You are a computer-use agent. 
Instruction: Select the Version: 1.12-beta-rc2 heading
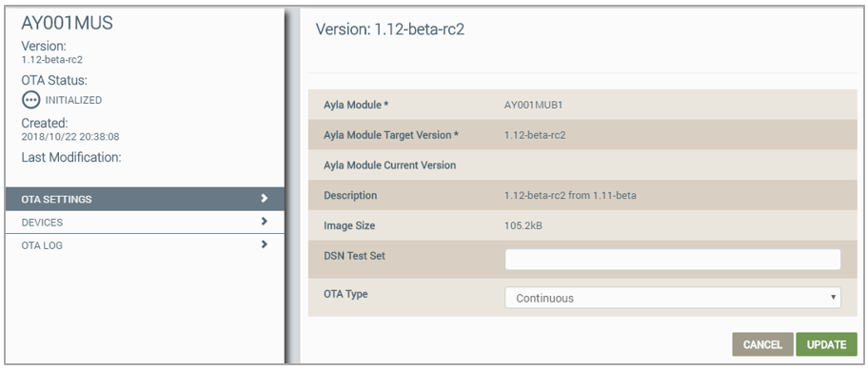click(389, 29)
